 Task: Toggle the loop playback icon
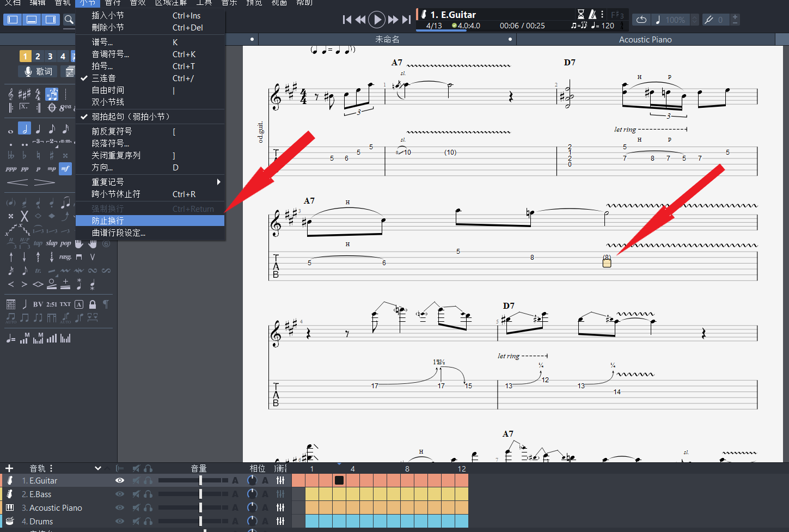pos(641,20)
